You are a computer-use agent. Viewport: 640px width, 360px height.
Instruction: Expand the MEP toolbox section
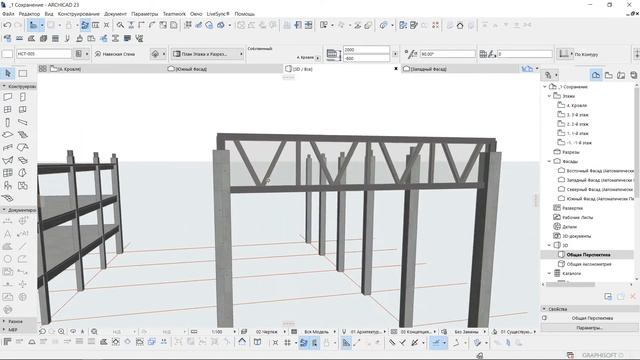coord(4,329)
